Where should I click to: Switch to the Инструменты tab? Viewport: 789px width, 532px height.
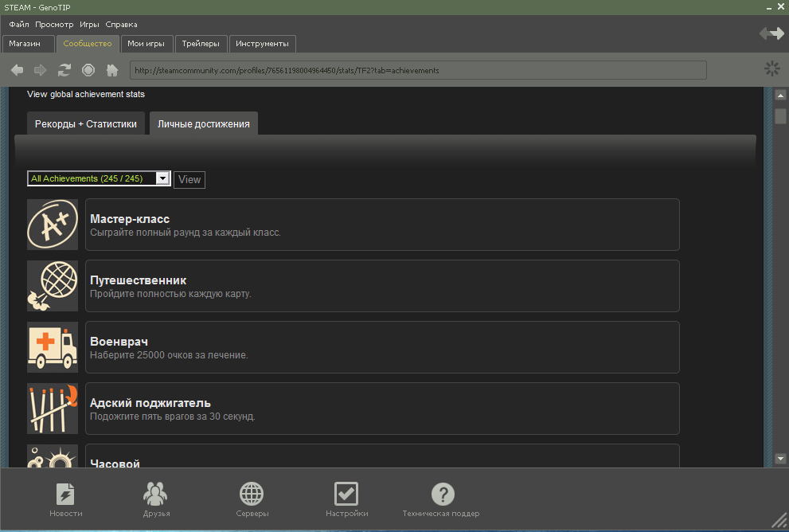262,44
